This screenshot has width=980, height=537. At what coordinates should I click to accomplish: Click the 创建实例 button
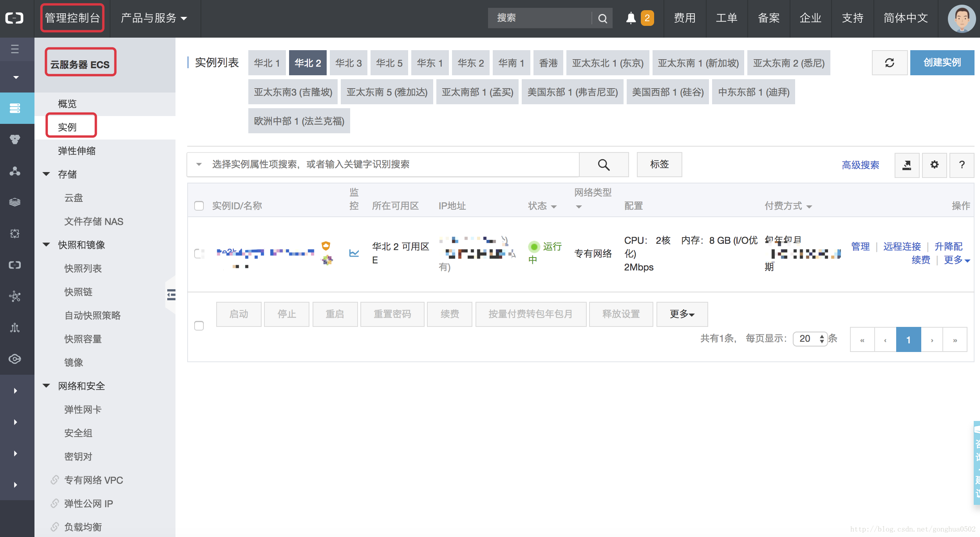[x=942, y=63]
